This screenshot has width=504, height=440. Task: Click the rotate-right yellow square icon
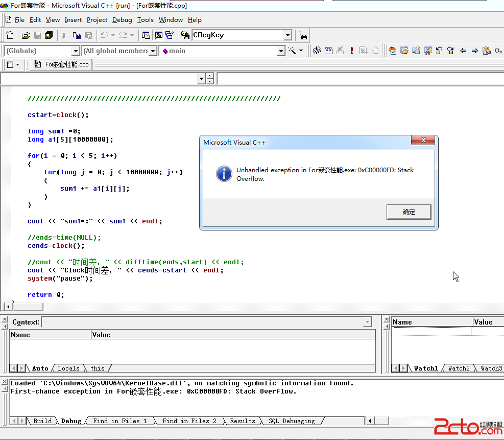click(451, 51)
